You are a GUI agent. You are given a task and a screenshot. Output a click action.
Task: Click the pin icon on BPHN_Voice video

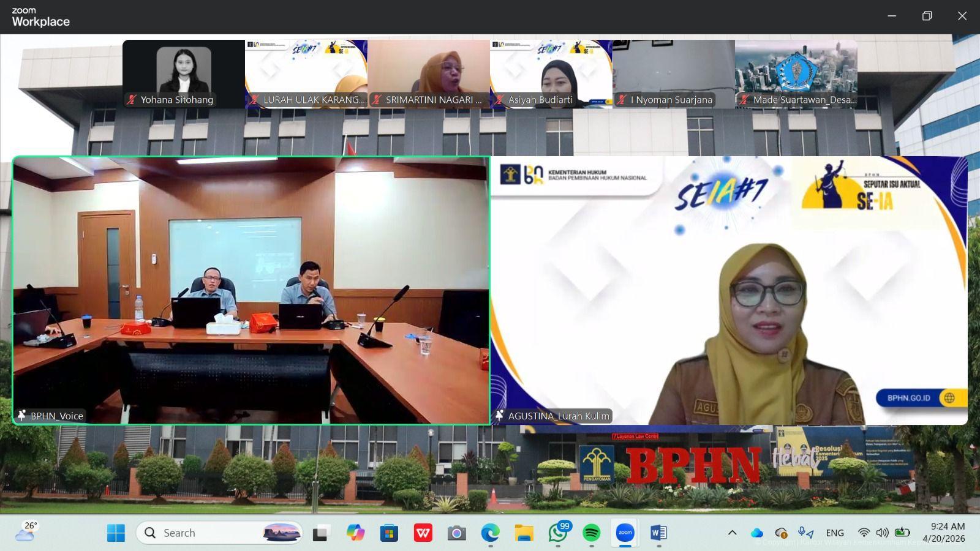coord(22,416)
